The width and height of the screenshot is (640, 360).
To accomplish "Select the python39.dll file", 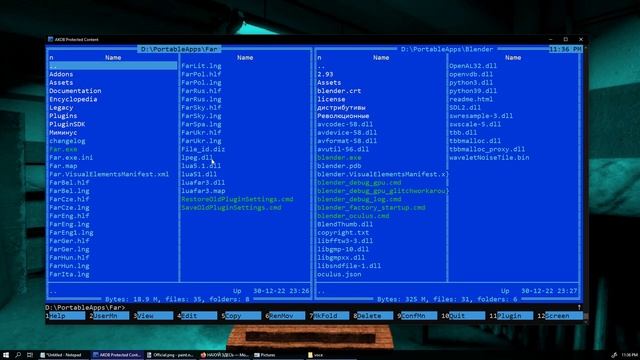I will [x=473, y=91].
